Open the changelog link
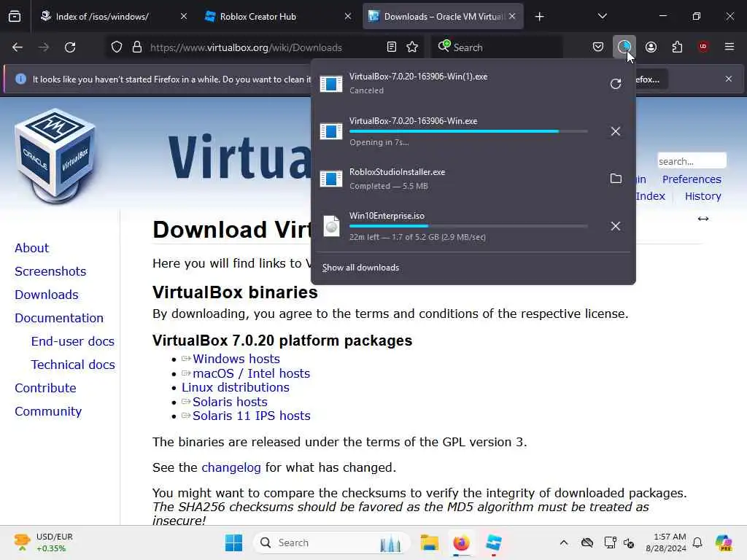This screenshot has height=560, width=747. coord(231,467)
